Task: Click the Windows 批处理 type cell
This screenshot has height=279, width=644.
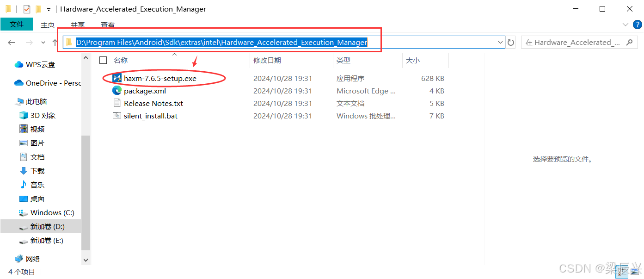Action: [x=366, y=116]
